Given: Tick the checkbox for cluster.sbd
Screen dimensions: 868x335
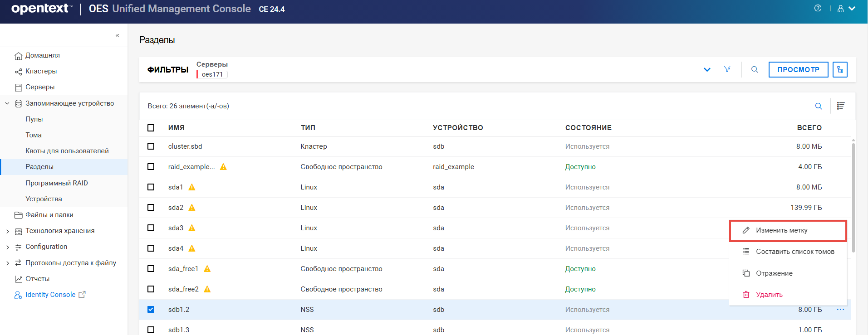Looking at the screenshot, I should [x=151, y=146].
